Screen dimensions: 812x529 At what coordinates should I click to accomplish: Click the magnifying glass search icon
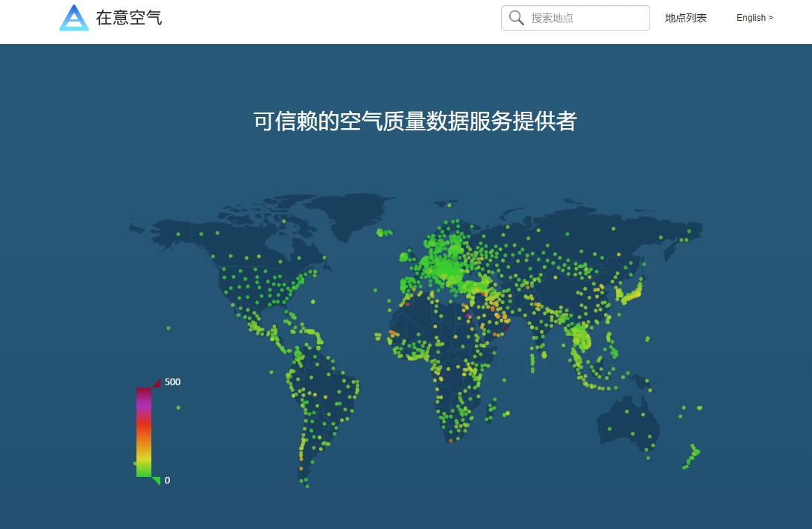516,18
